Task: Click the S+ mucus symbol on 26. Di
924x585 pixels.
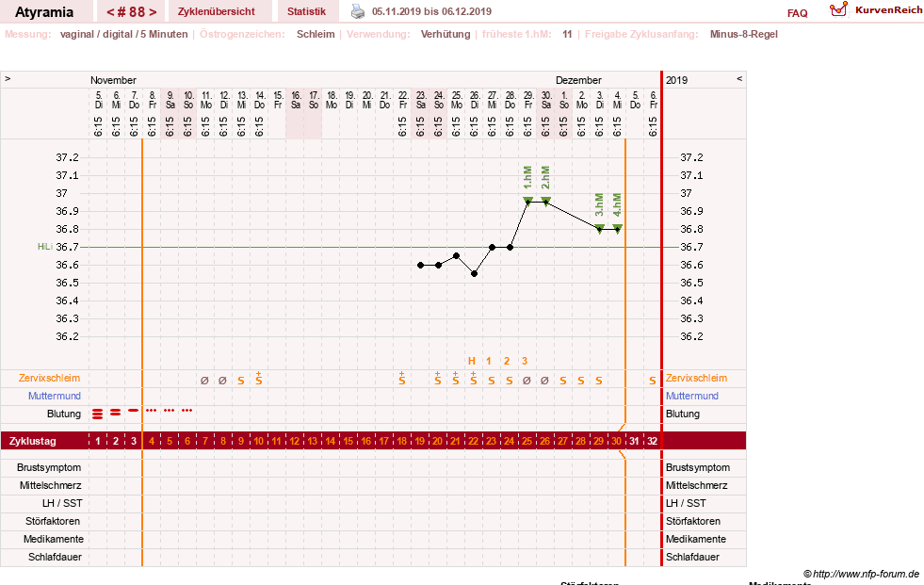Action: coord(474,378)
